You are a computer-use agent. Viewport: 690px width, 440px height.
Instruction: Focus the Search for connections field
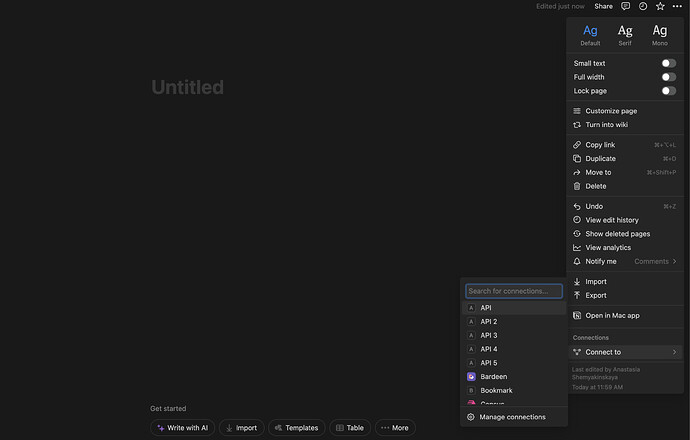point(514,291)
